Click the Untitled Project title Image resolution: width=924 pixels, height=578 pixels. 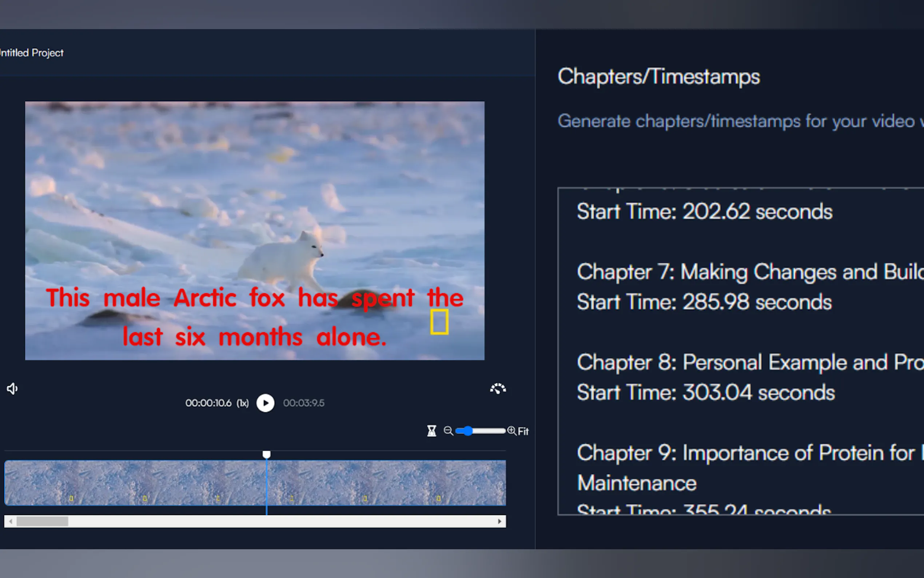32,53
